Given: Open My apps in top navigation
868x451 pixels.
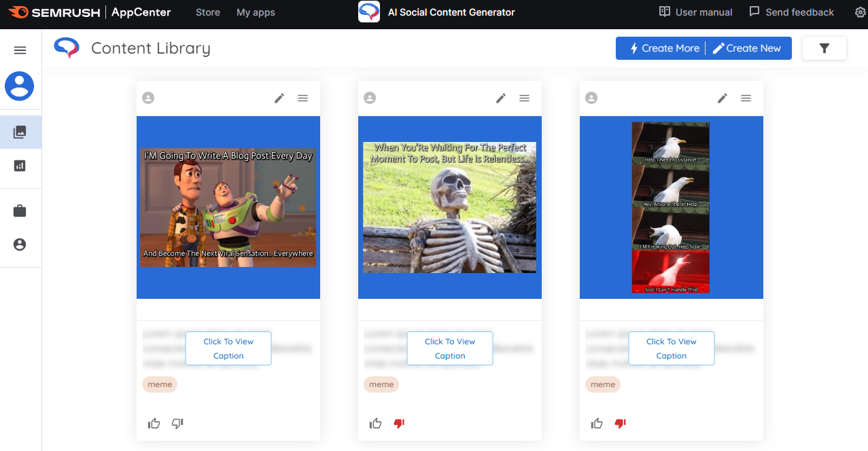Looking at the screenshot, I should click(256, 12).
